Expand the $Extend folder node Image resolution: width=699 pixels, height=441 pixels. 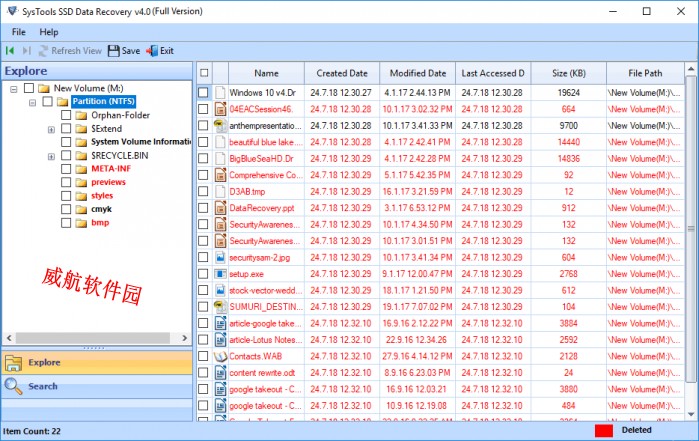(x=51, y=129)
